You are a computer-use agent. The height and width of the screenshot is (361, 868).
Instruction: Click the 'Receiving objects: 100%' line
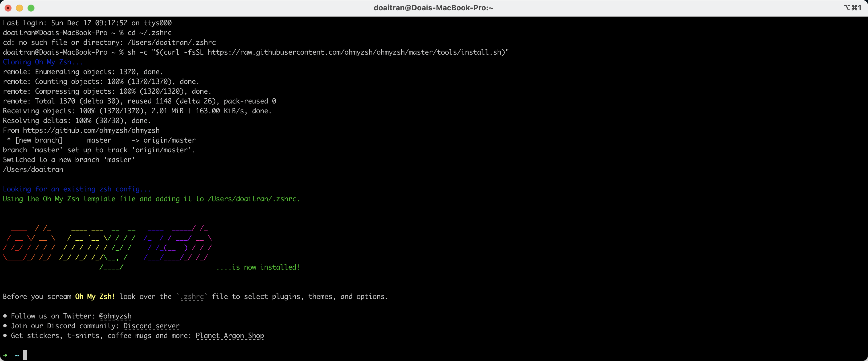[137, 111]
